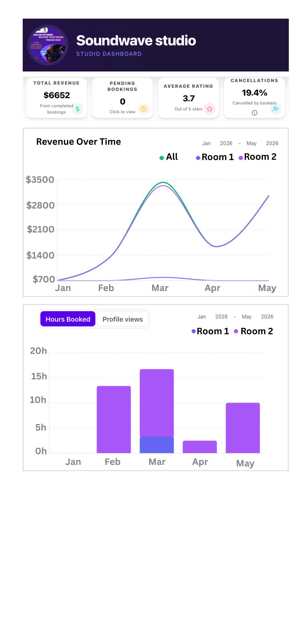The image size is (307, 644).
Task: Select the Hours Booked tab
Action: pos(68,319)
